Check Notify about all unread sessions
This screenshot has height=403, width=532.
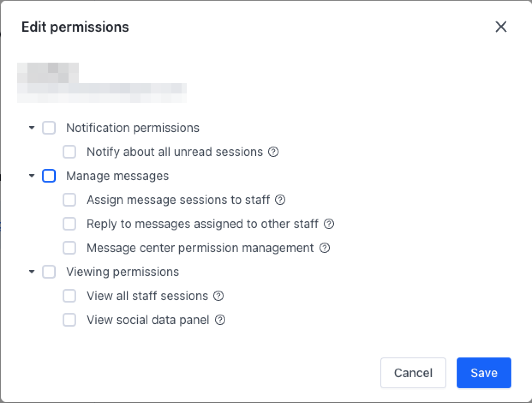69,152
